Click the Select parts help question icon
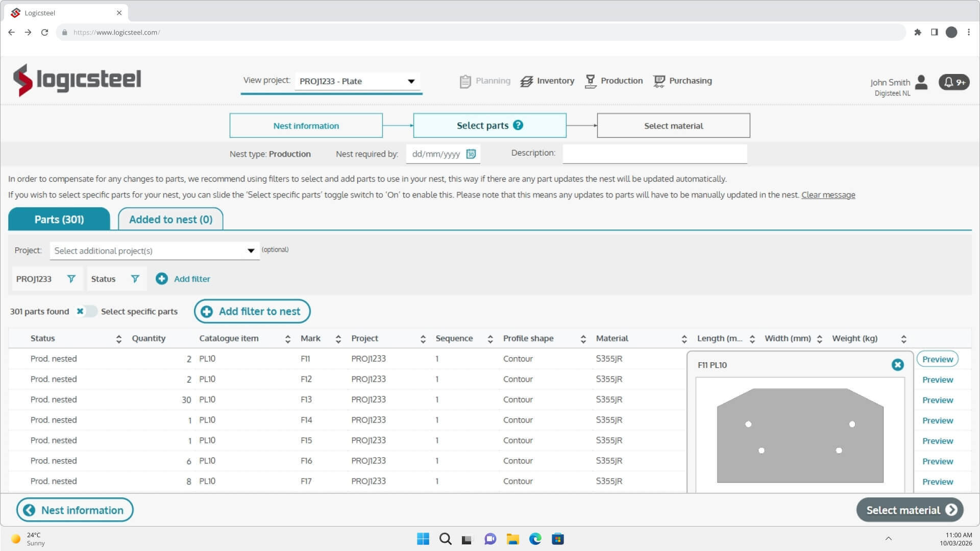The width and height of the screenshot is (980, 551). tap(518, 125)
